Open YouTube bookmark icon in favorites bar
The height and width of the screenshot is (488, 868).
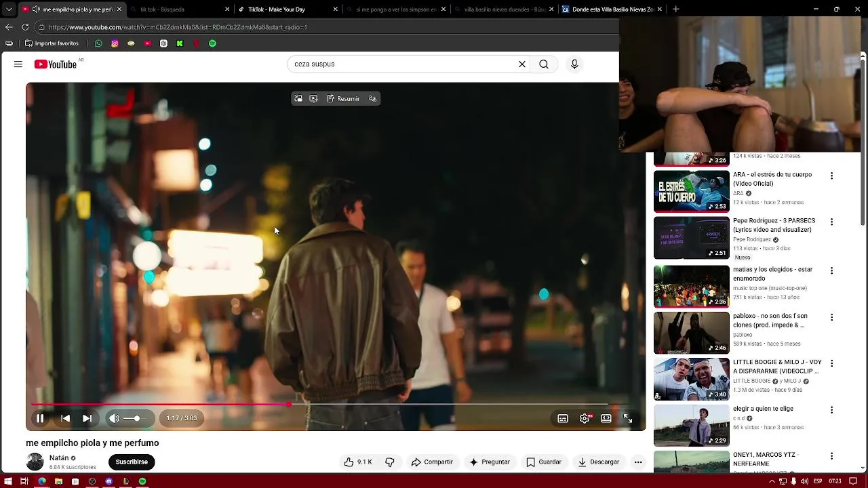pos(147,43)
